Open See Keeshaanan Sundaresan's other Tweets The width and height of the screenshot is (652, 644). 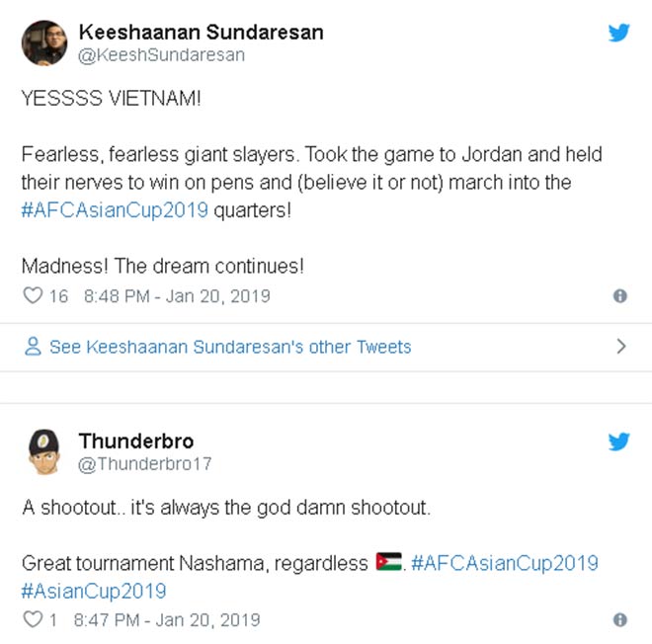point(230,347)
